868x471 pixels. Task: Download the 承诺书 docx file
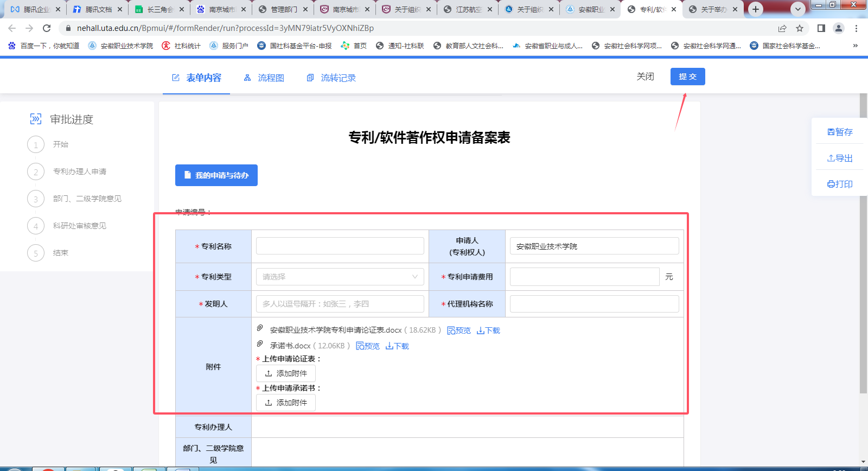click(x=397, y=346)
